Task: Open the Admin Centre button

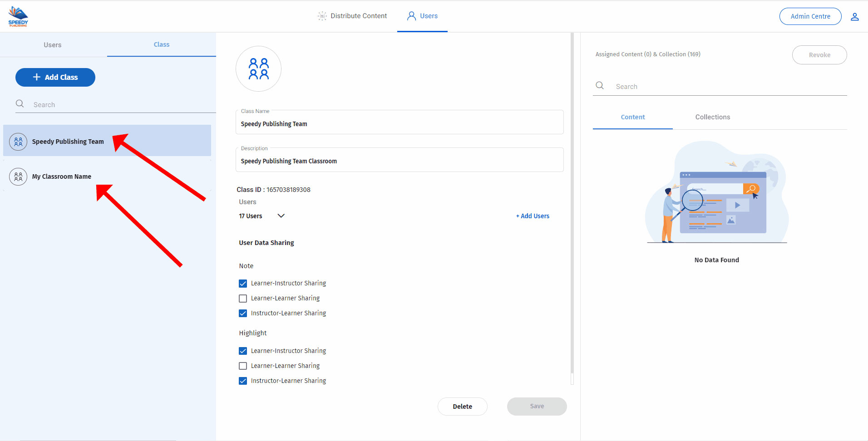Action: pyautogui.click(x=810, y=16)
